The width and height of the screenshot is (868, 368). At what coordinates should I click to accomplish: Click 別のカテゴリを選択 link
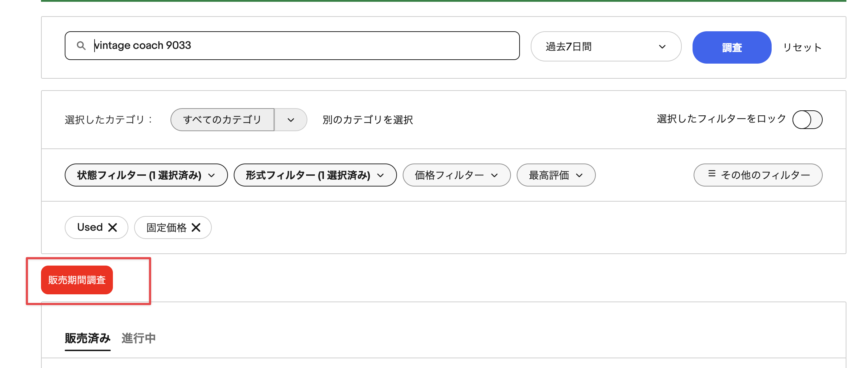pyautogui.click(x=367, y=120)
